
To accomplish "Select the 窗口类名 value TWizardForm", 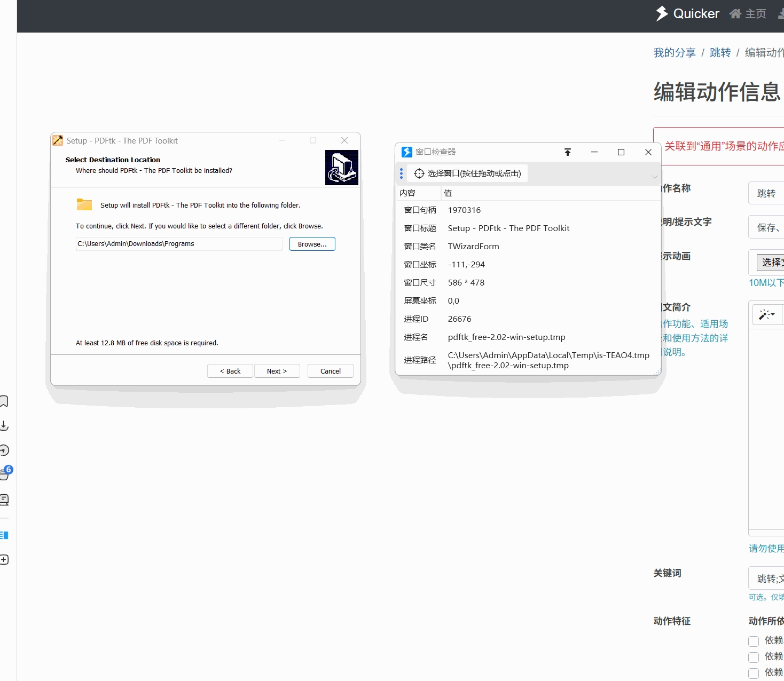I will [x=473, y=247].
